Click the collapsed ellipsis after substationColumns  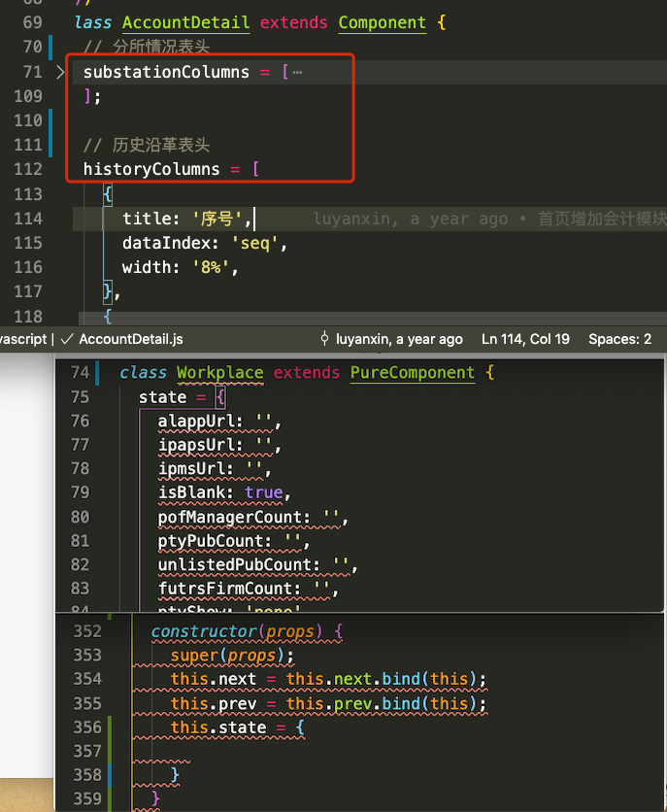point(297,73)
